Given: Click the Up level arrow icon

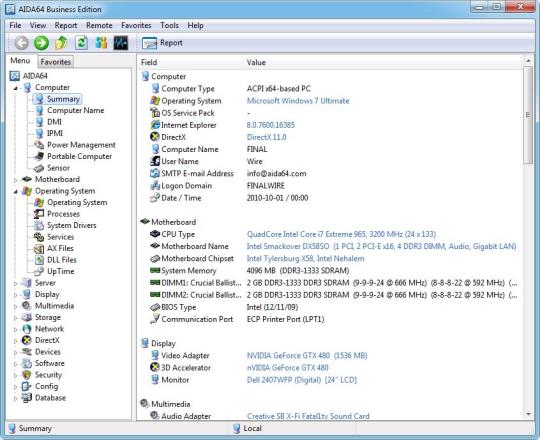Looking at the screenshot, I should click(x=61, y=43).
